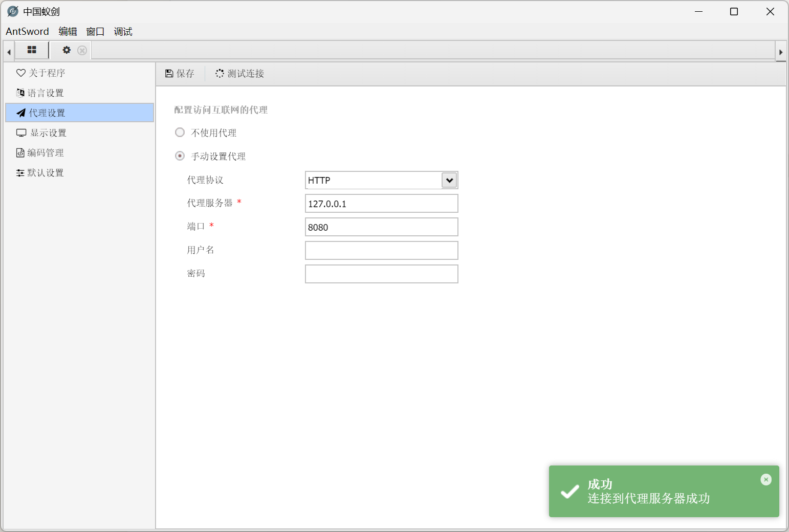Minimize the 中国蚁剑 window
The width and height of the screenshot is (789, 532).
click(699, 11)
